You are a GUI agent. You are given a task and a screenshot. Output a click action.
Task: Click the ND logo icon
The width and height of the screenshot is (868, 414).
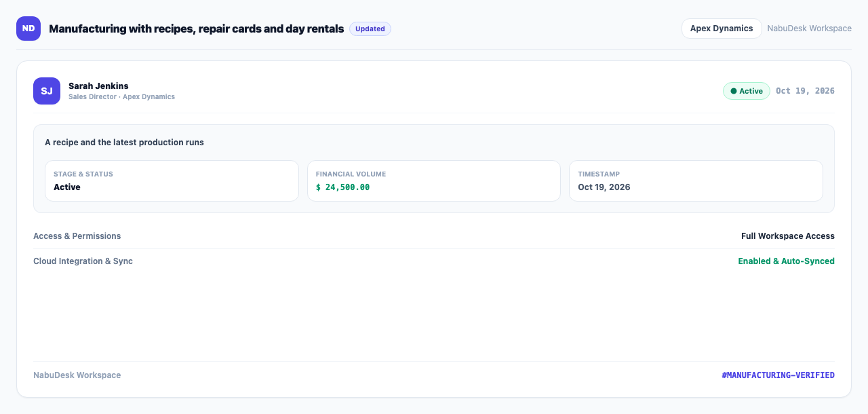coord(28,29)
